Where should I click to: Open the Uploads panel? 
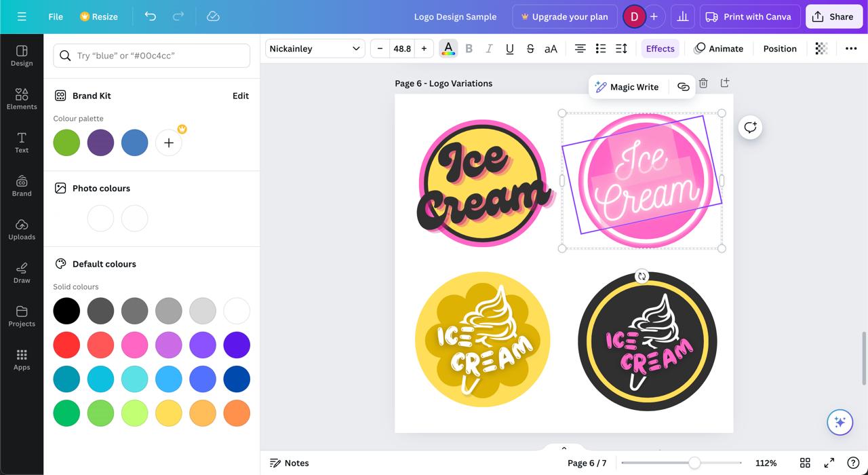(x=21, y=229)
